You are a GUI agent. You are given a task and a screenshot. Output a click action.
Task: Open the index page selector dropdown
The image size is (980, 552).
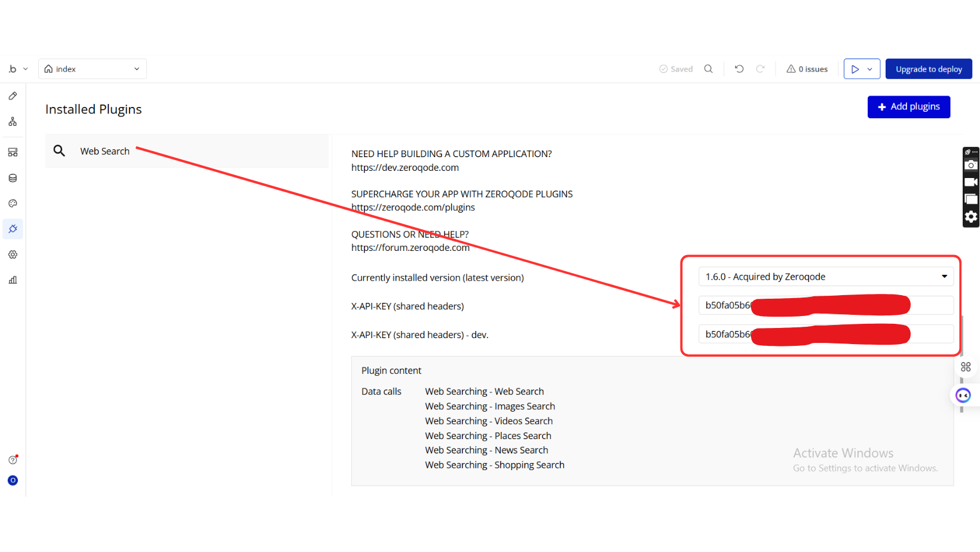click(93, 69)
